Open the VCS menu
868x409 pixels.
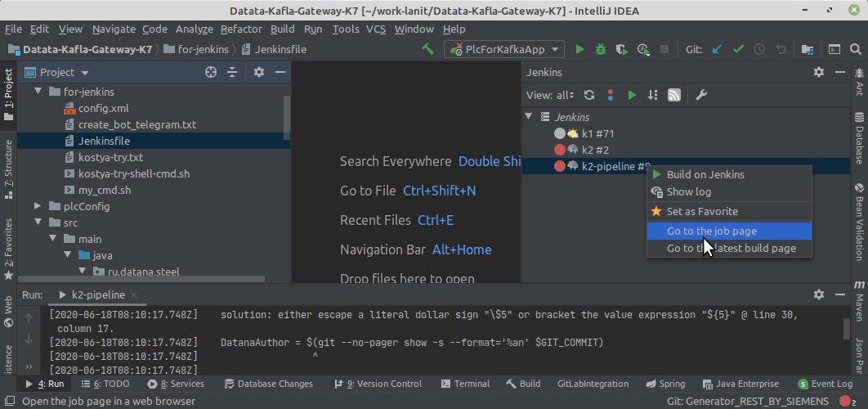[x=376, y=29]
